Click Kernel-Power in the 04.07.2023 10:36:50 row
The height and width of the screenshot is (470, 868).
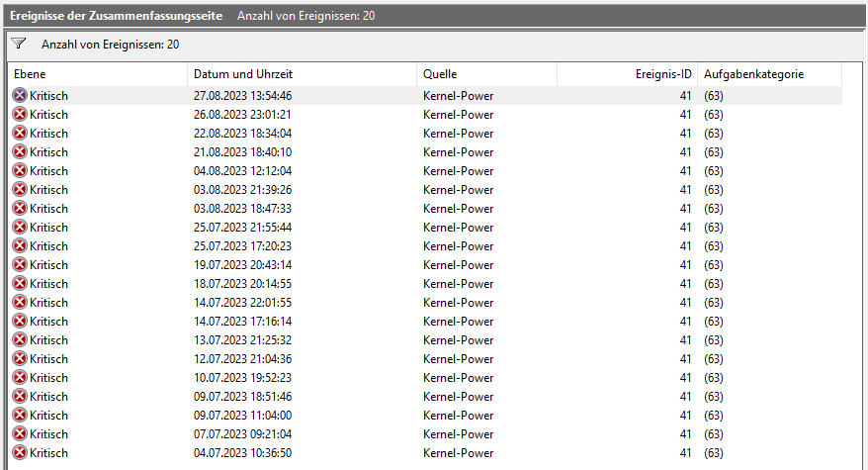click(459, 453)
